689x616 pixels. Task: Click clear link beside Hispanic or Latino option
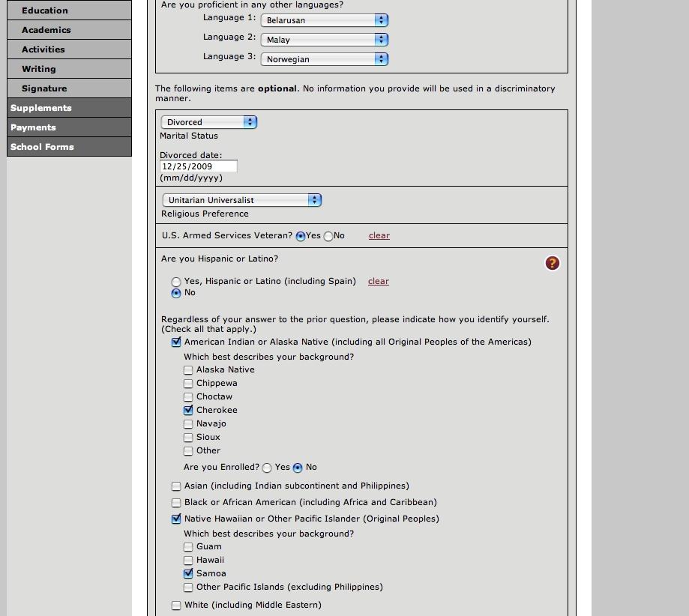379,281
